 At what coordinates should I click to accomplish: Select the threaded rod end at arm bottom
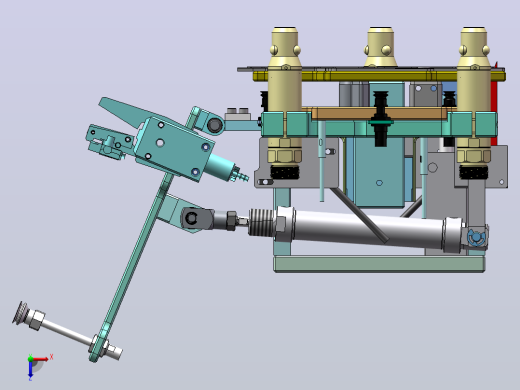point(115,351)
